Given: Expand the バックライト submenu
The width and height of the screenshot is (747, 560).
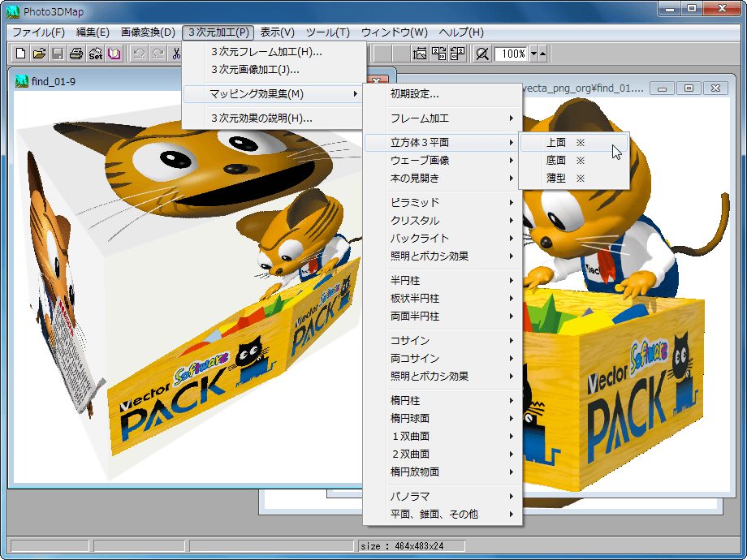Looking at the screenshot, I should point(443,238).
